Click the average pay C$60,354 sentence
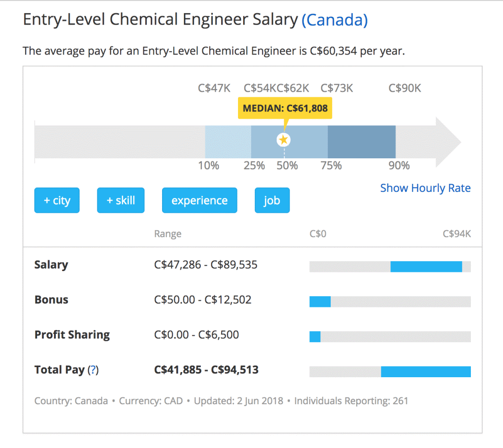 (214, 51)
